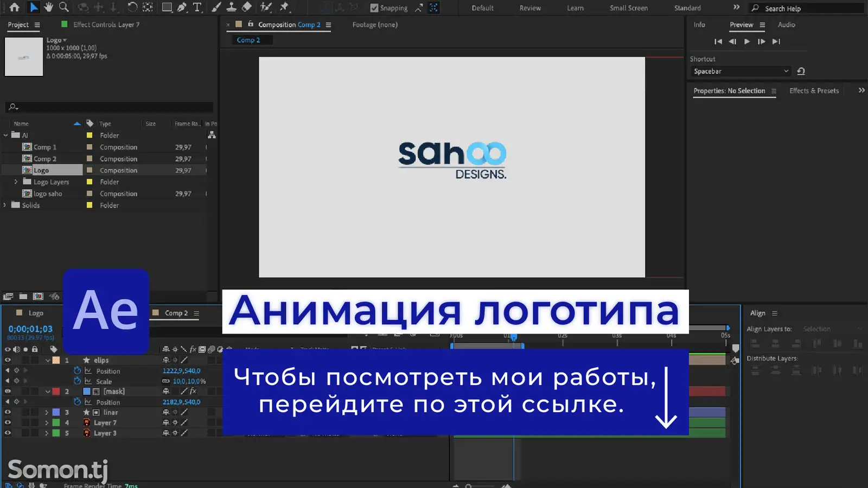The width and height of the screenshot is (868, 488).
Task: Select the Puppet Pin tool
Action: [x=284, y=8]
